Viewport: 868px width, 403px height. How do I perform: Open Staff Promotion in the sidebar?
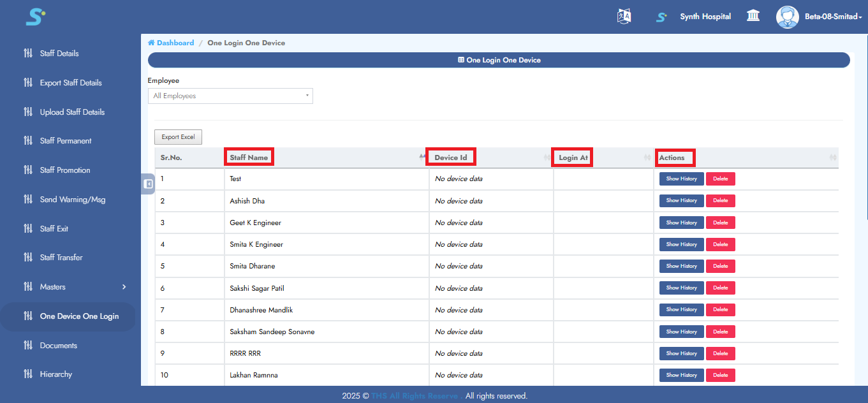[x=65, y=170]
